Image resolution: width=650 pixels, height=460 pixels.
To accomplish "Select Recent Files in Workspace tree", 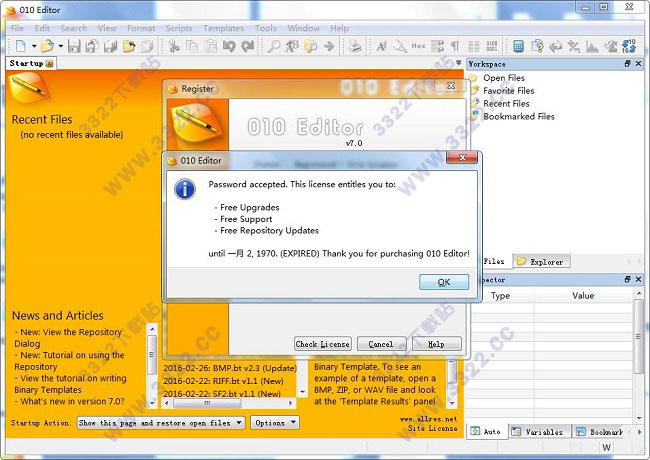I will coord(506,103).
